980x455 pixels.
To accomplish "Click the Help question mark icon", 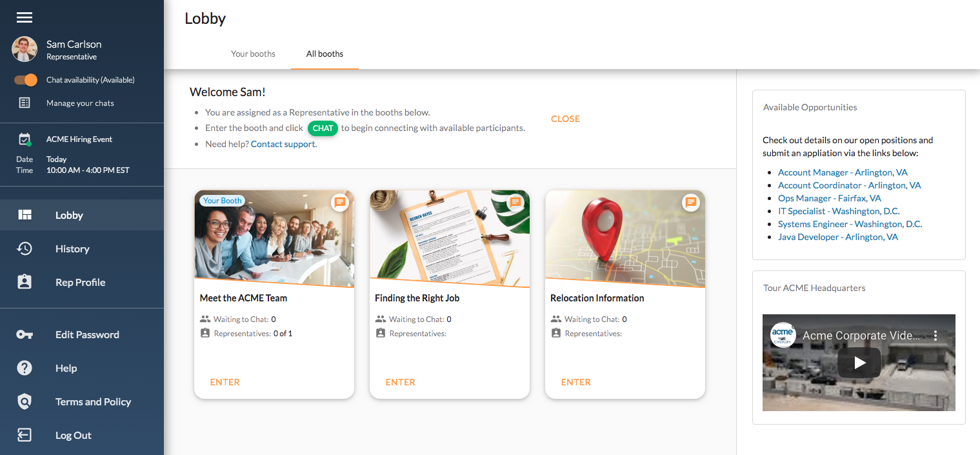I will point(25,369).
